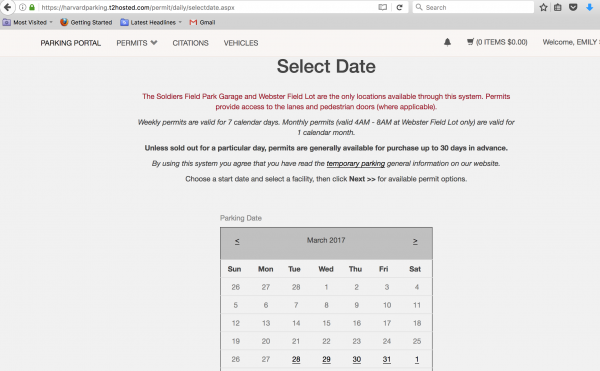Click the Gmail bookmark icon
The width and height of the screenshot is (600, 371).
[x=193, y=23]
